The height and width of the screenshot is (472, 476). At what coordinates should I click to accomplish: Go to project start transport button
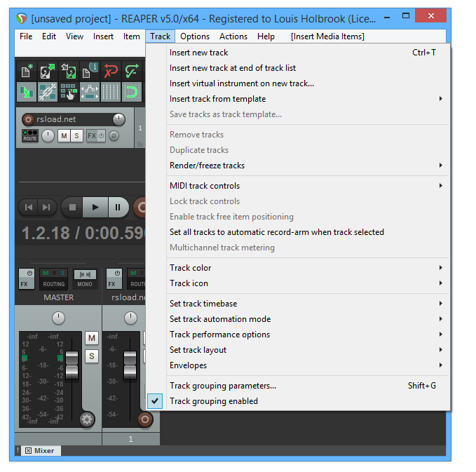29,208
